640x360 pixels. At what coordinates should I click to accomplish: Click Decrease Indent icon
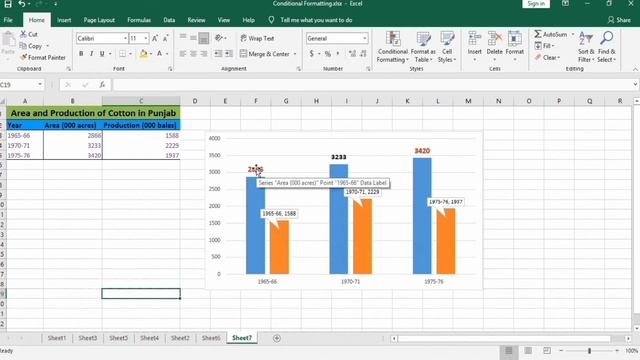tap(218, 54)
